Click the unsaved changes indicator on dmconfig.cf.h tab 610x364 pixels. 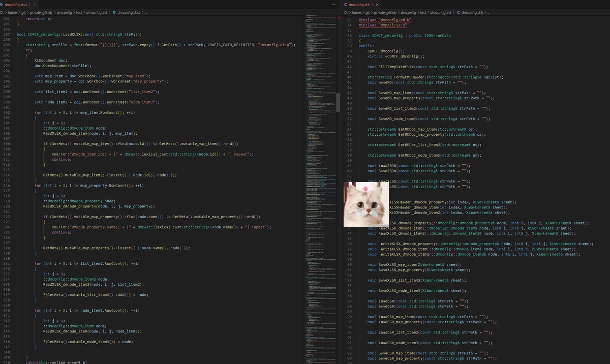[x=373, y=4]
